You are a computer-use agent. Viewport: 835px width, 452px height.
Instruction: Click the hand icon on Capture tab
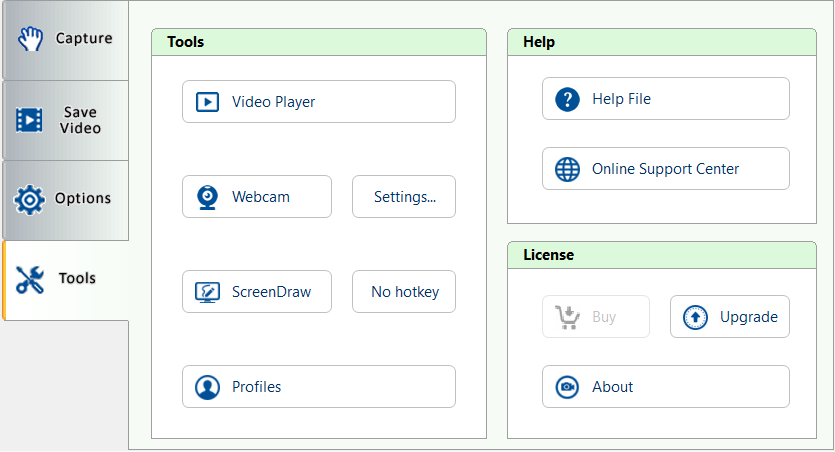click(x=31, y=39)
